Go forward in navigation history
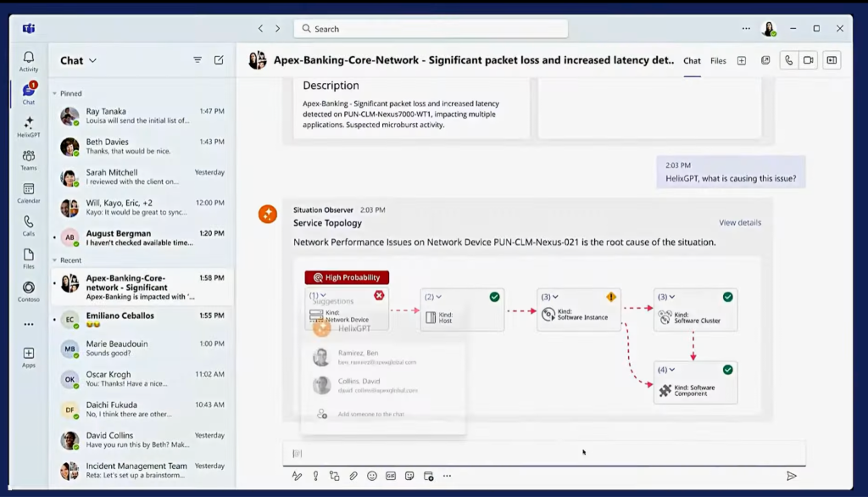The image size is (868, 497). coord(278,28)
